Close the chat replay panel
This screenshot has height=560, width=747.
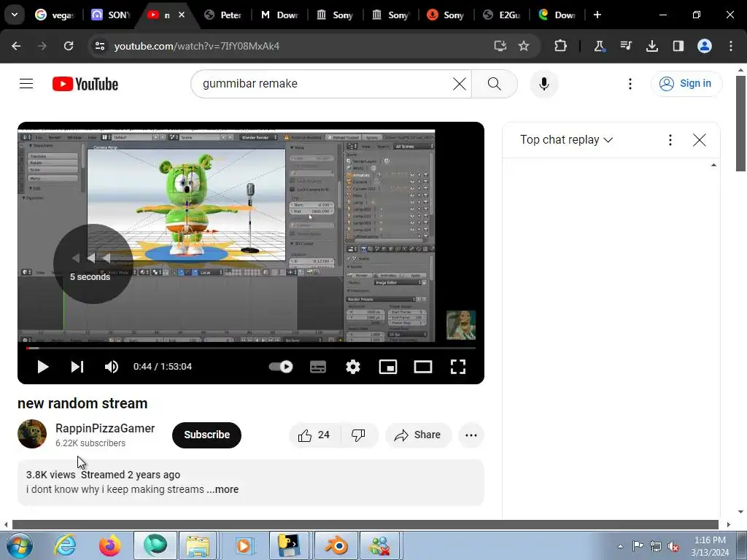point(700,140)
